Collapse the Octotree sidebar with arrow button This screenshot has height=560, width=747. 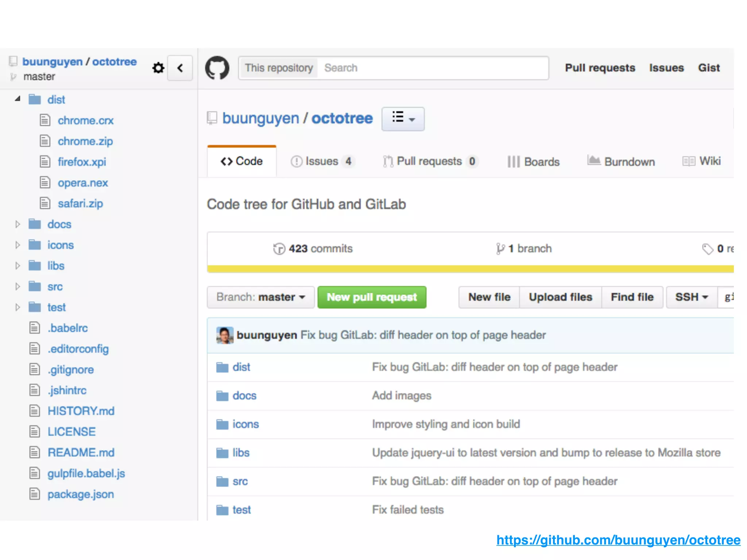pos(180,68)
